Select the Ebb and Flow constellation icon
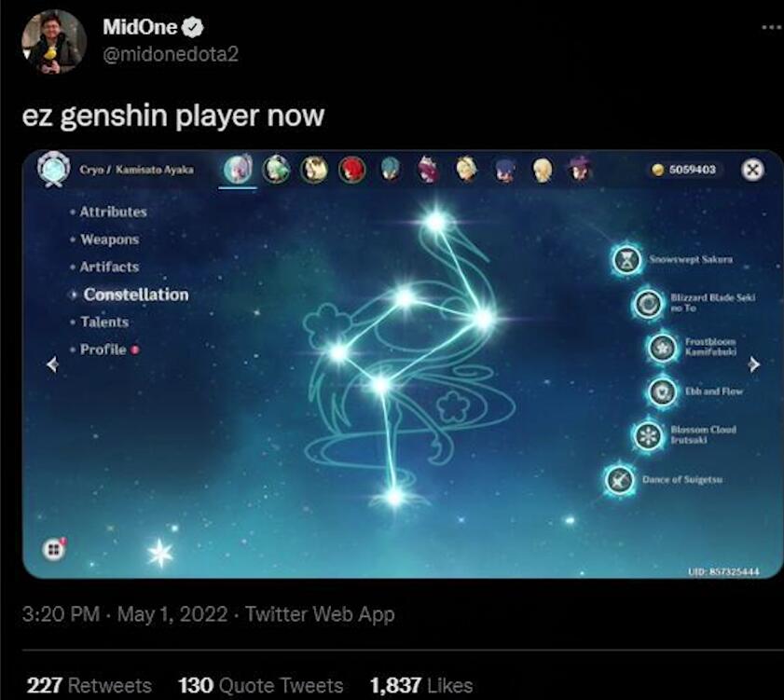Viewport: 784px width, 700px height. (663, 391)
